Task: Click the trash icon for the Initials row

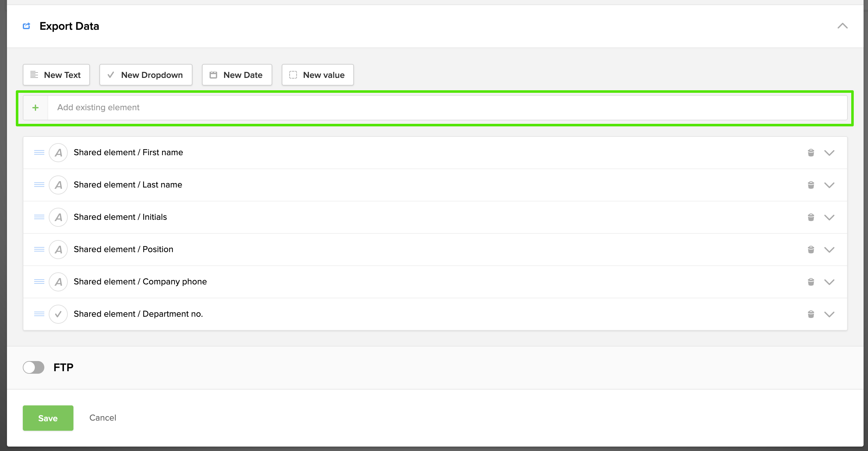Action: click(x=811, y=217)
